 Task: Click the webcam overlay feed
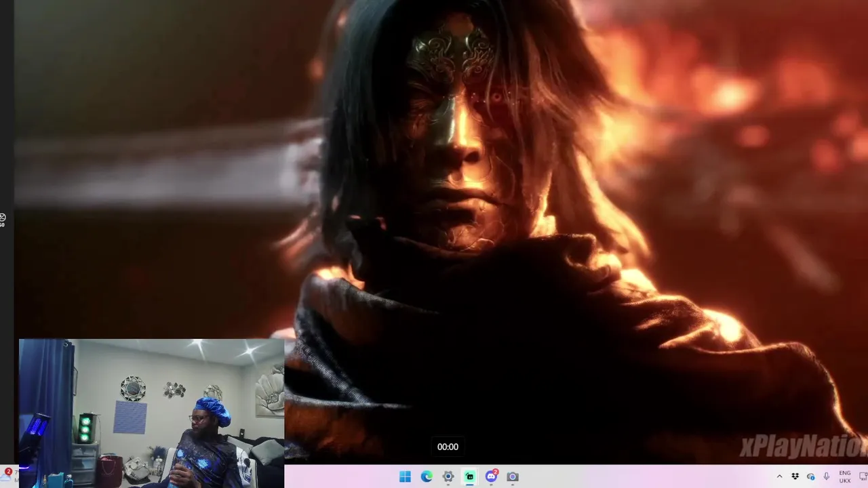(x=151, y=413)
